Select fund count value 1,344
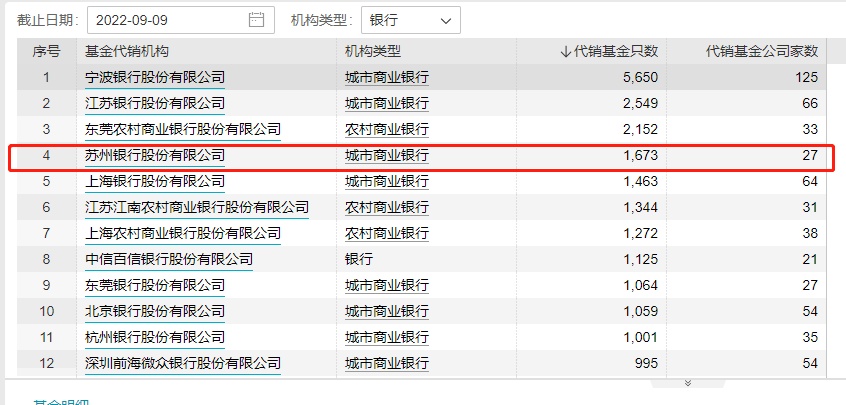Screen dimensions: 846x405 640,208
